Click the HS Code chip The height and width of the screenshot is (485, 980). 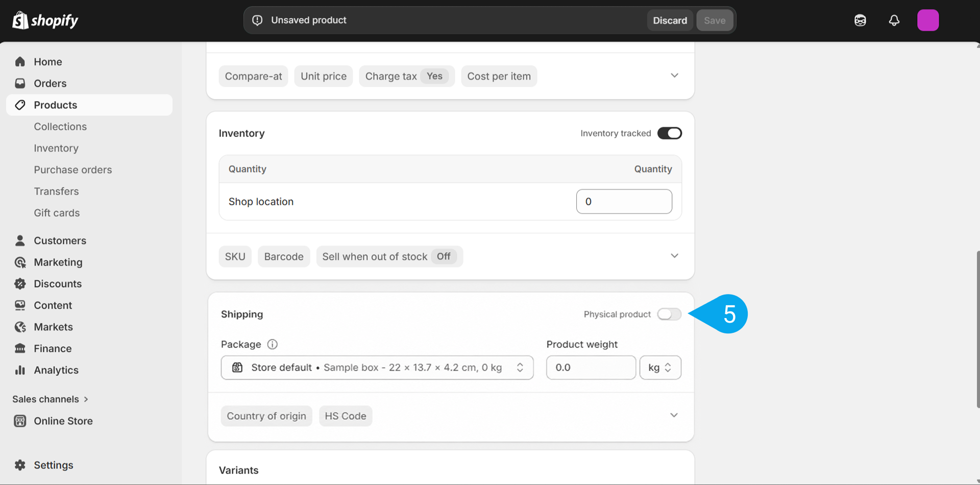pos(346,416)
